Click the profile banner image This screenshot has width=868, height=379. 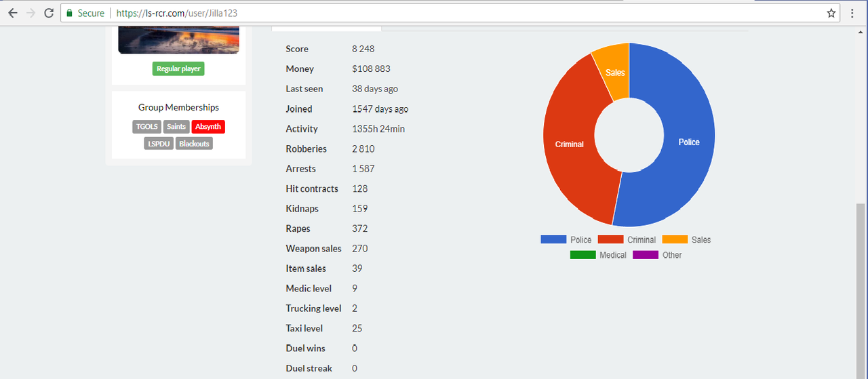point(179,40)
